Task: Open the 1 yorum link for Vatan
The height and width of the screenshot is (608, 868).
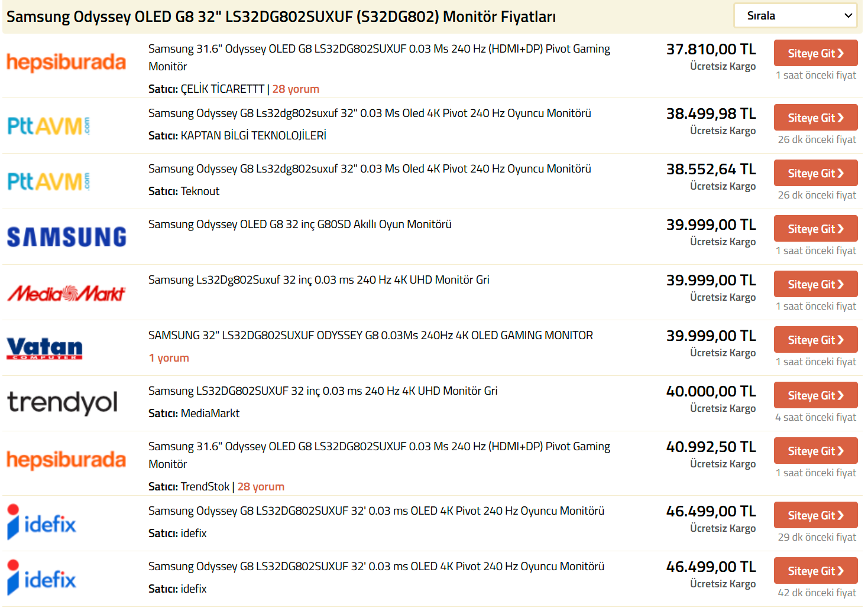Action: (169, 358)
